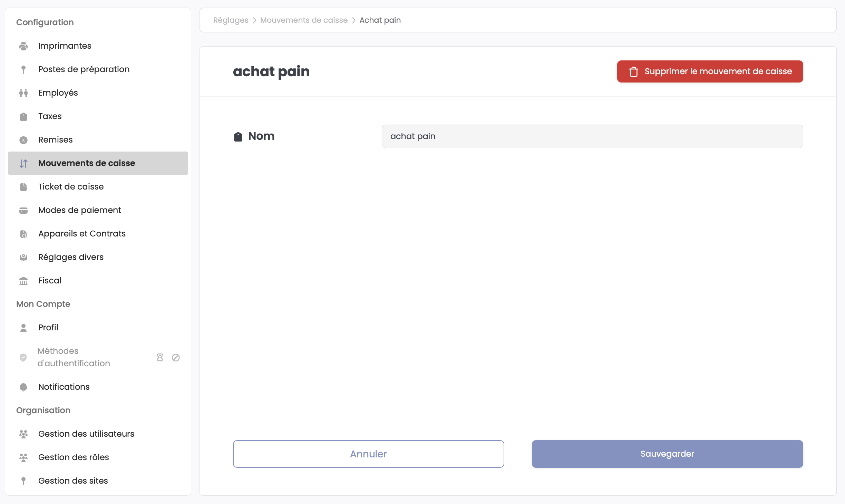This screenshot has width=845, height=504.
Task: Click the Notifications bell icon
Action: click(23, 387)
